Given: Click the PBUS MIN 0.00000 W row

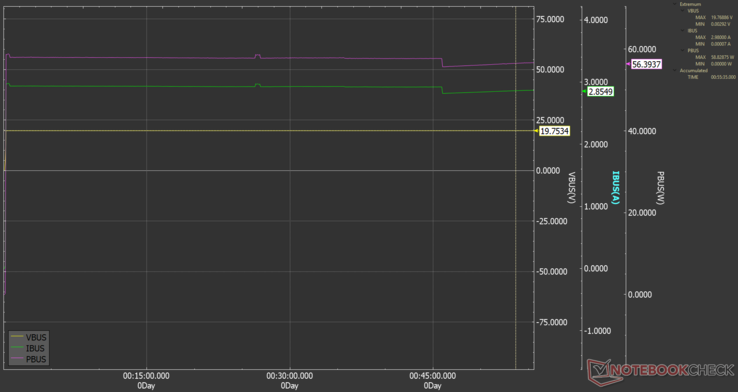Looking at the screenshot, I should [714, 64].
